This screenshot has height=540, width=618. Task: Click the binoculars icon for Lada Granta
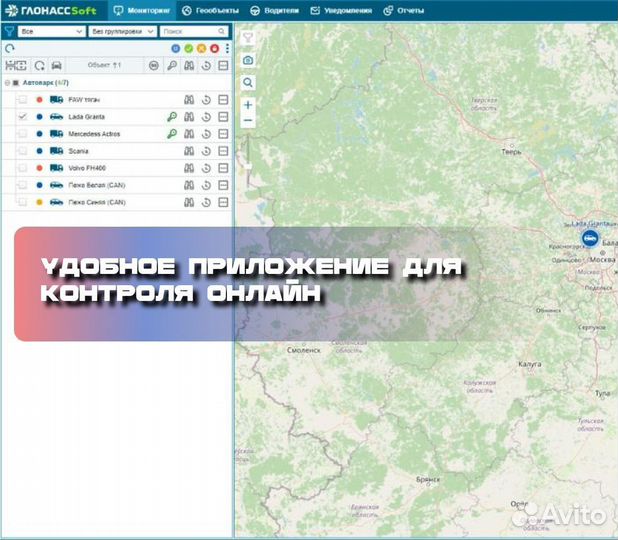[x=189, y=117]
